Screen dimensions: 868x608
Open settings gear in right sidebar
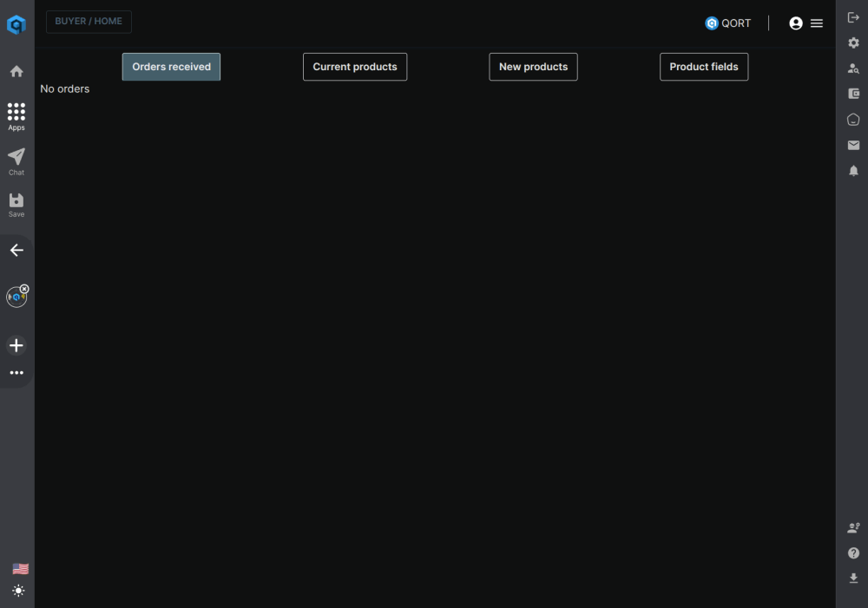(853, 42)
